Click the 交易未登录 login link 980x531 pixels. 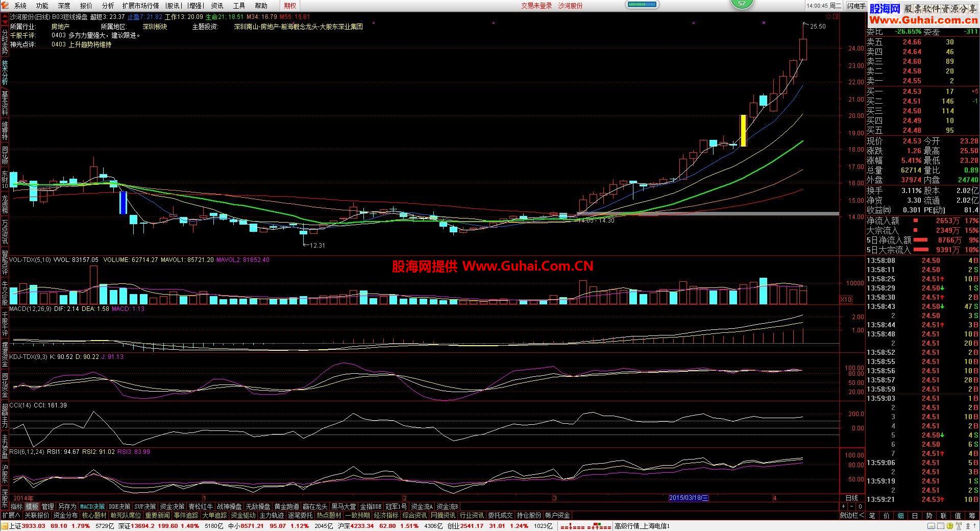click(536, 6)
